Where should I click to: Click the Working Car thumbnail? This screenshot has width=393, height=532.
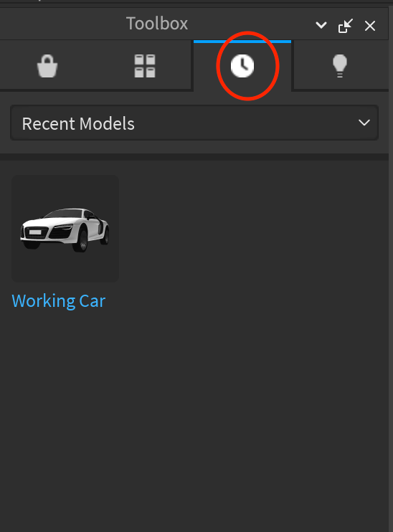tap(65, 229)
